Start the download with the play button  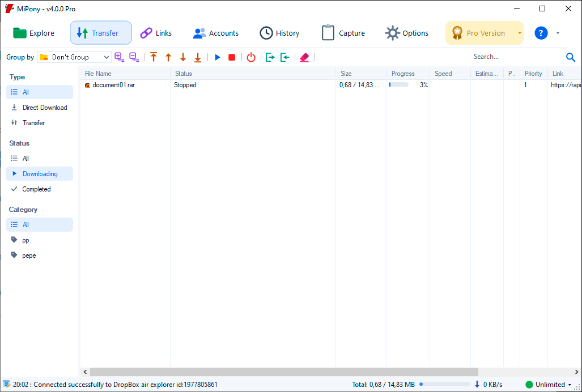(218, 57)
